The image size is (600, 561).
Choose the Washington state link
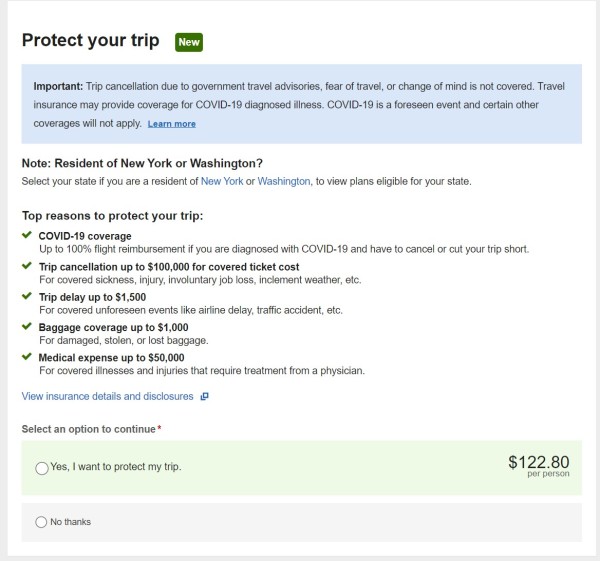point(284,181)
